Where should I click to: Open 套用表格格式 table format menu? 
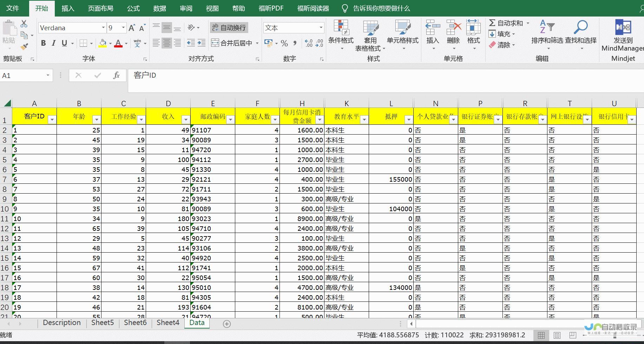(370, 35)
